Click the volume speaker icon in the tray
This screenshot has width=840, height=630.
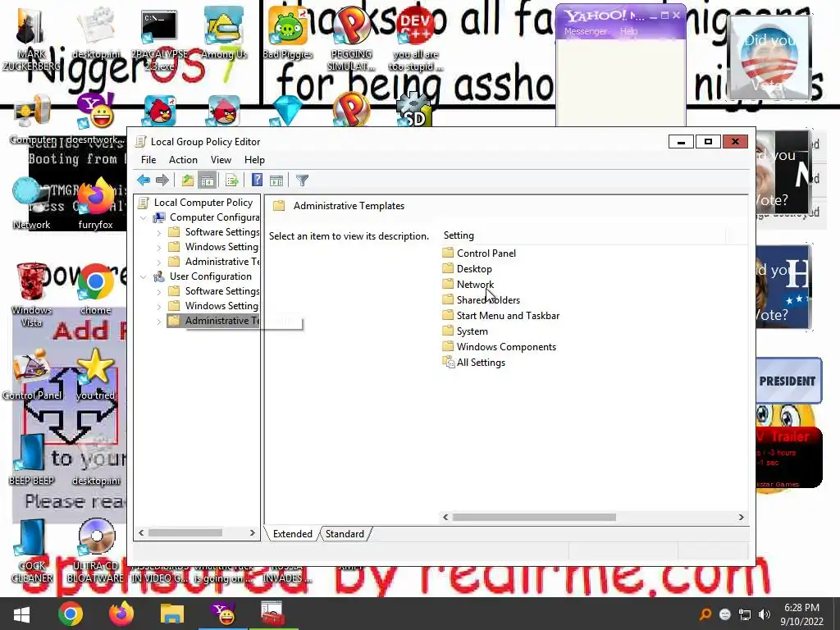[765, 614]
